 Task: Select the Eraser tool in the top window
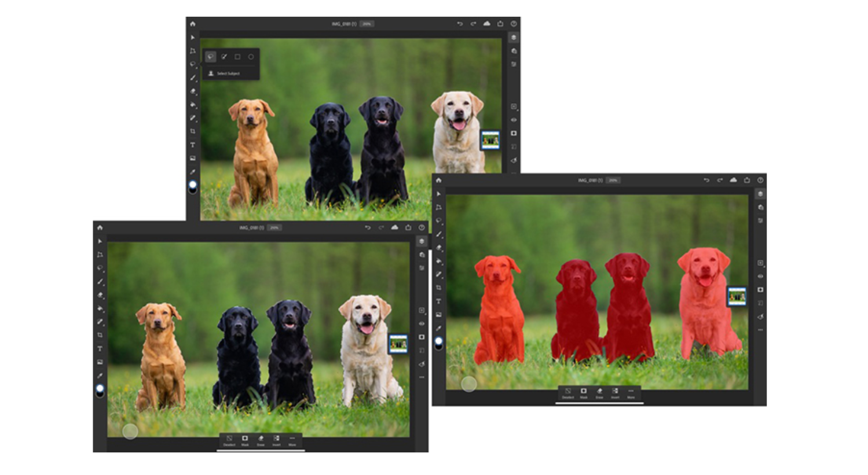point(193,91)
